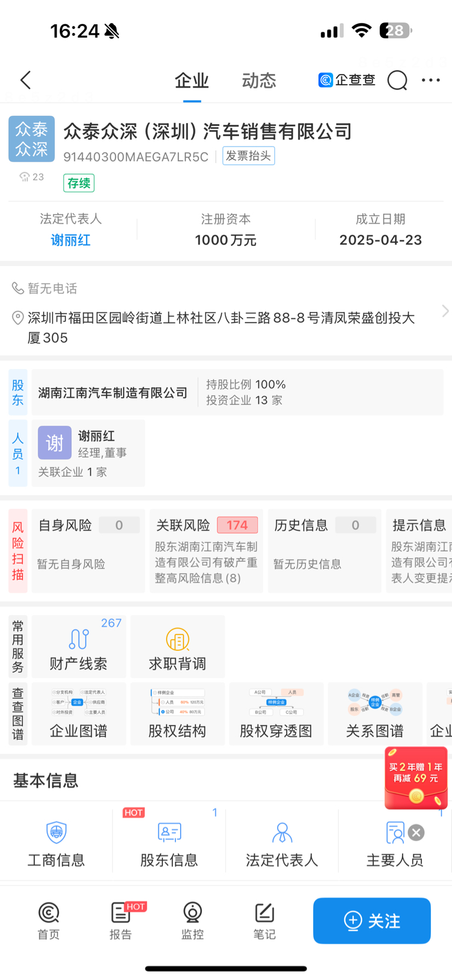Image resolution: width=452 pixels, height=980 pixels.
Task: Open 求职背调 service icon
Action: pos(177,646)
